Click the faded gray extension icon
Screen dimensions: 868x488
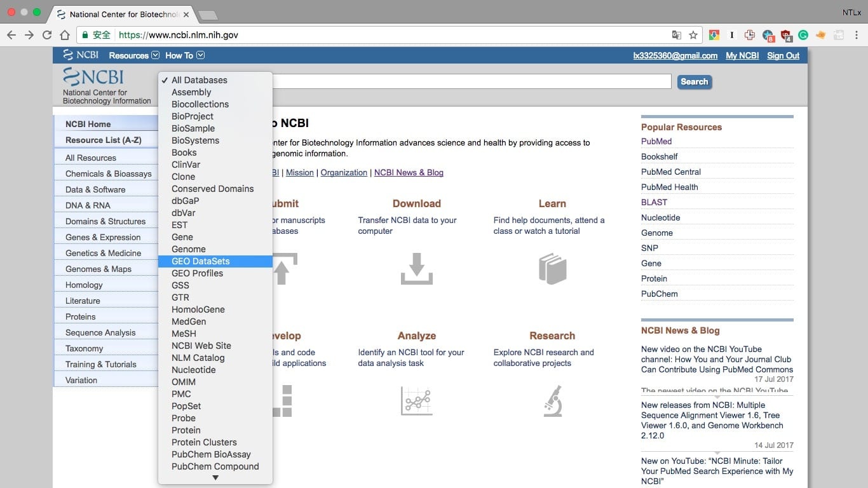click(839, 35)
